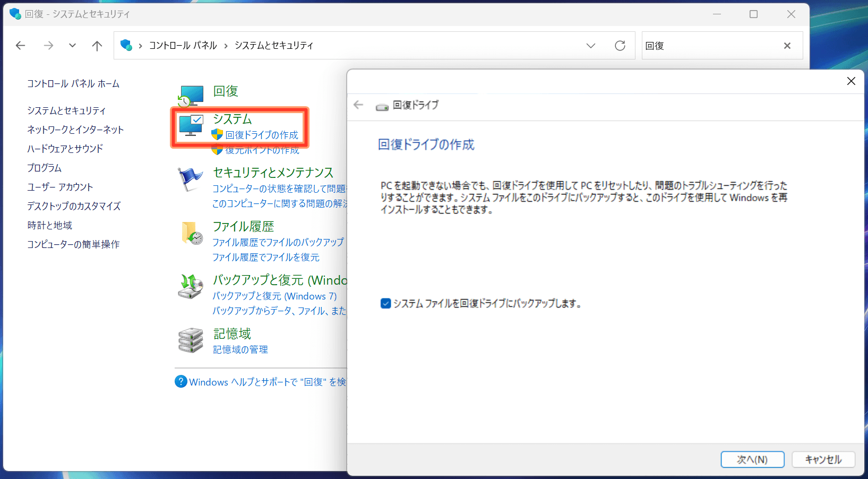Click コンピューターの状態を確認して問題 link
This screenshot has width=868, height=479.
(279, 189)
